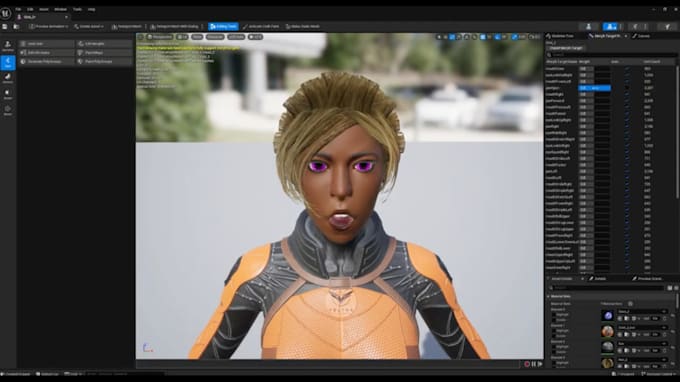Choose the Paint Maps tool

(104, 52)
